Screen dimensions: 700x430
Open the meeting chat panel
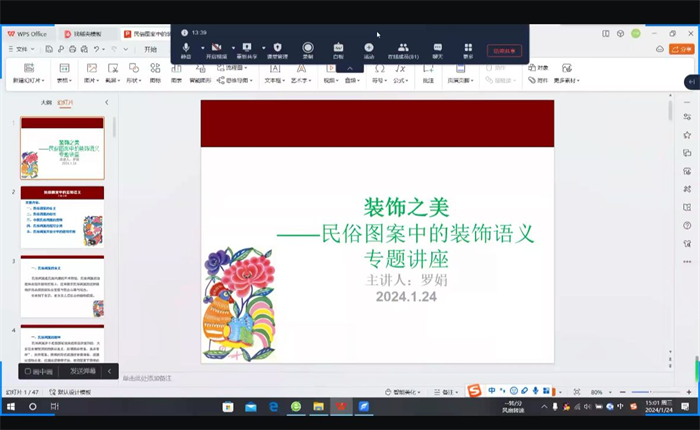437,50
